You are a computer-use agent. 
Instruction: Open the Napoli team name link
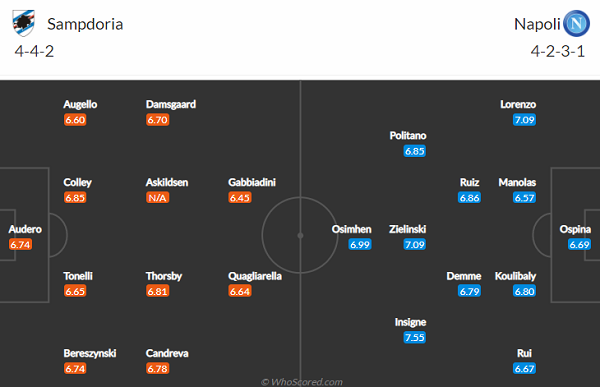point(537,24)
